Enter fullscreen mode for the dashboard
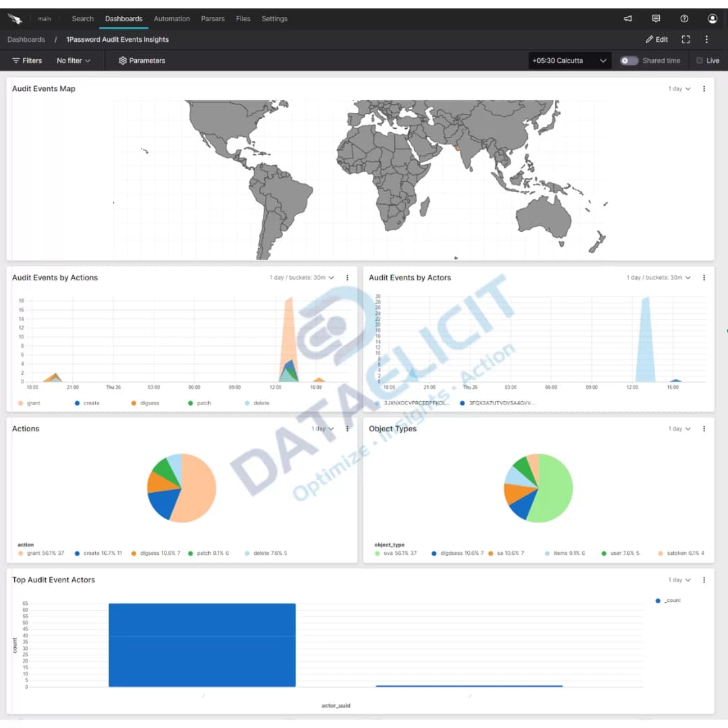This screenshot has height=728, width=728. (x=686, y=39)
